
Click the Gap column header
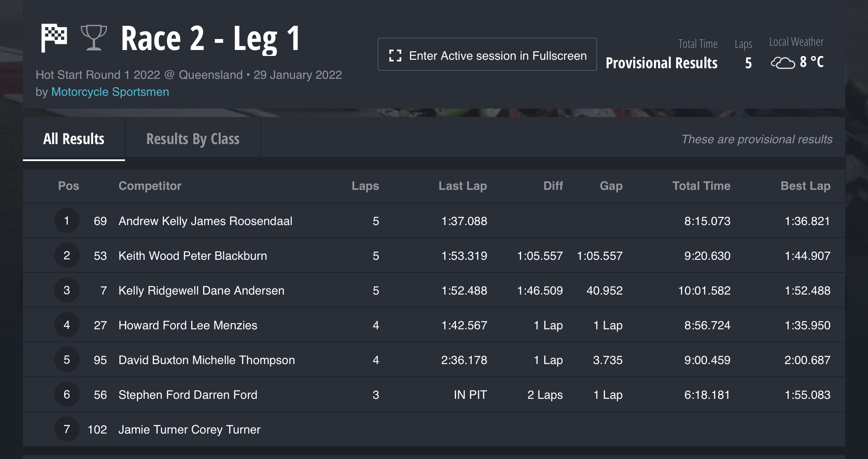[611, 186]
